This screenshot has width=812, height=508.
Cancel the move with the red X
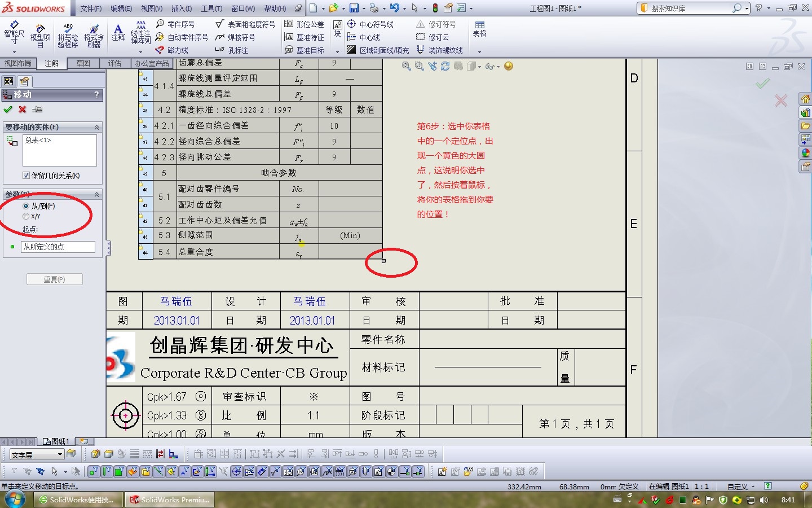tap(22, 110)
